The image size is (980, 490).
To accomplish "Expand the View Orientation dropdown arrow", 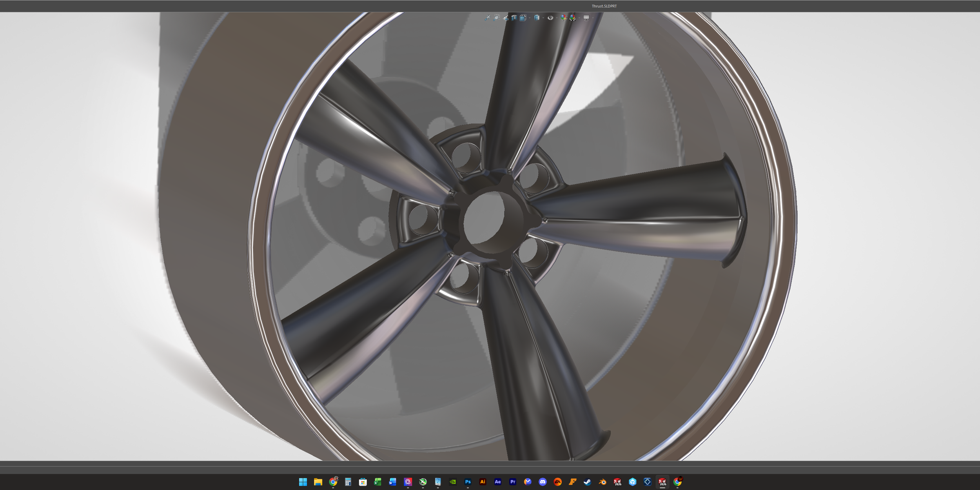I will (x=530, y=18).
